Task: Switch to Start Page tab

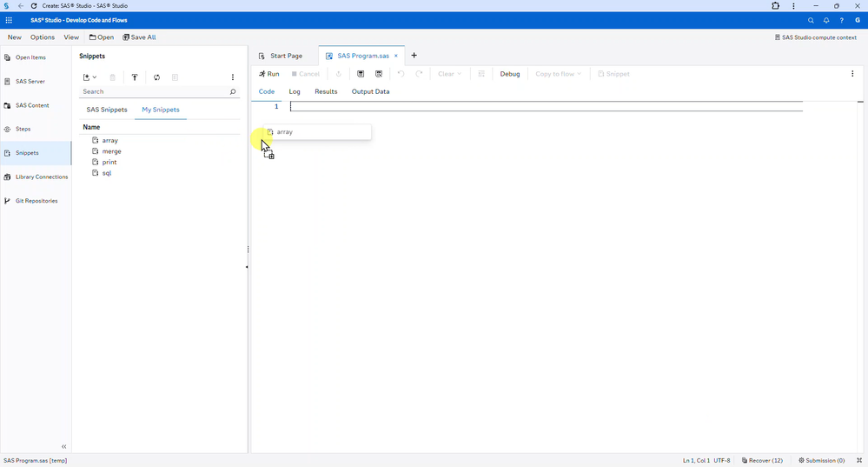Action: 281,56
